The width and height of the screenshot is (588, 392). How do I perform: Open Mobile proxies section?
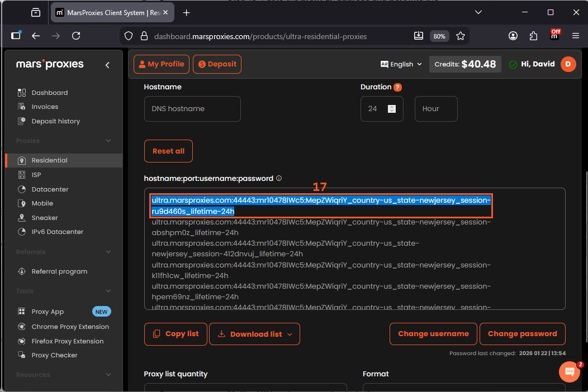42,203
